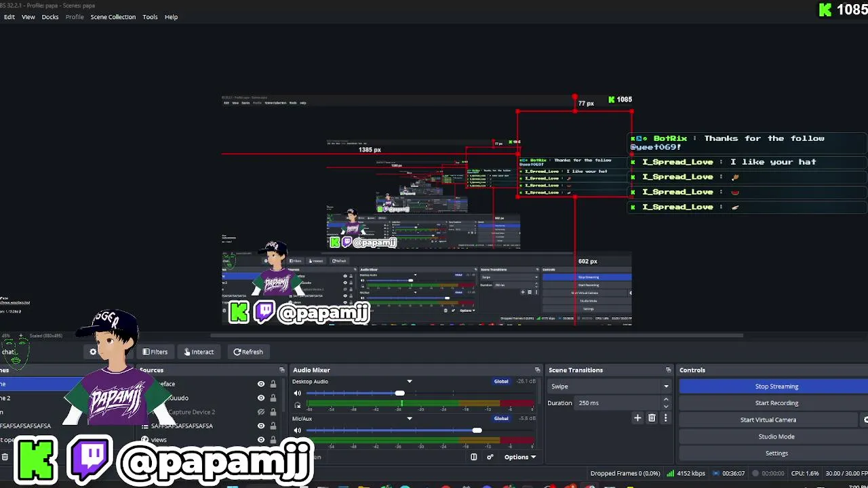Configure virtual camera gear icon
Viewport: 868px width, 488px height.
pyautogui.click(x=865, y=420)
